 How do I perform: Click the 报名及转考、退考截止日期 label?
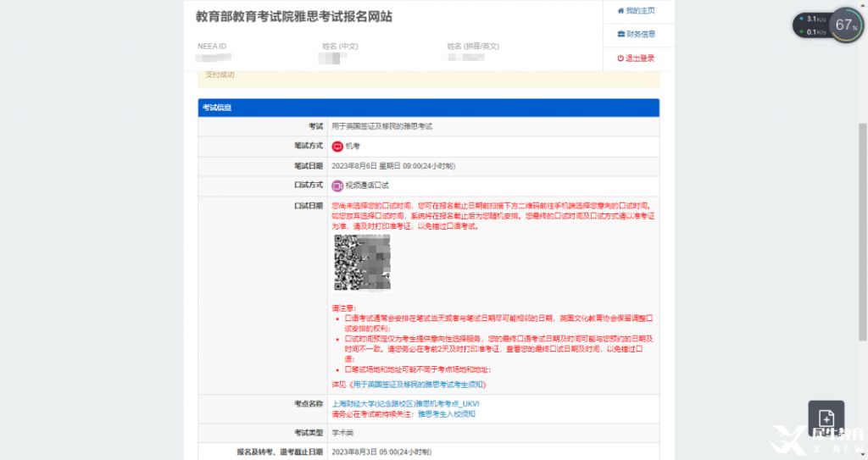pyautogui.click(x=280, y=452)
